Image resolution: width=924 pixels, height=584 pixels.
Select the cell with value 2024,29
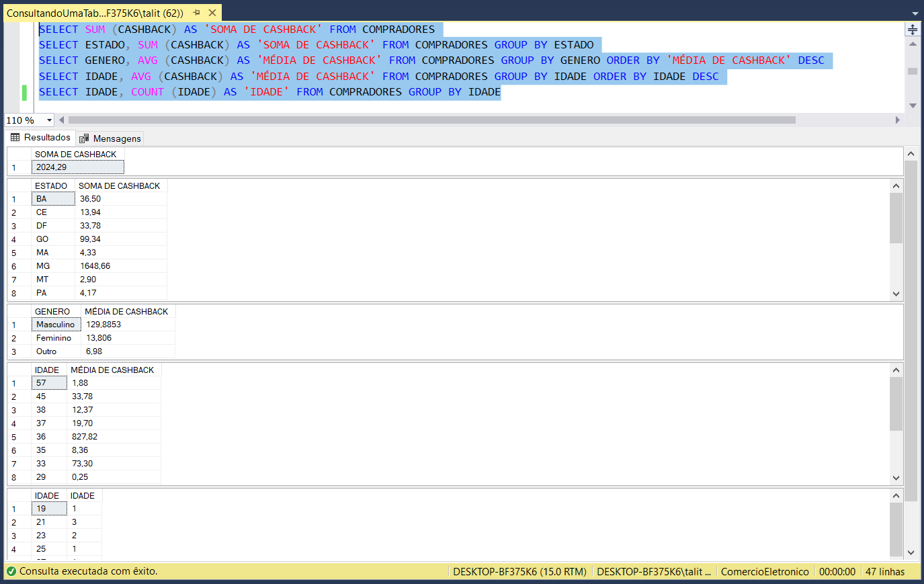78,167
